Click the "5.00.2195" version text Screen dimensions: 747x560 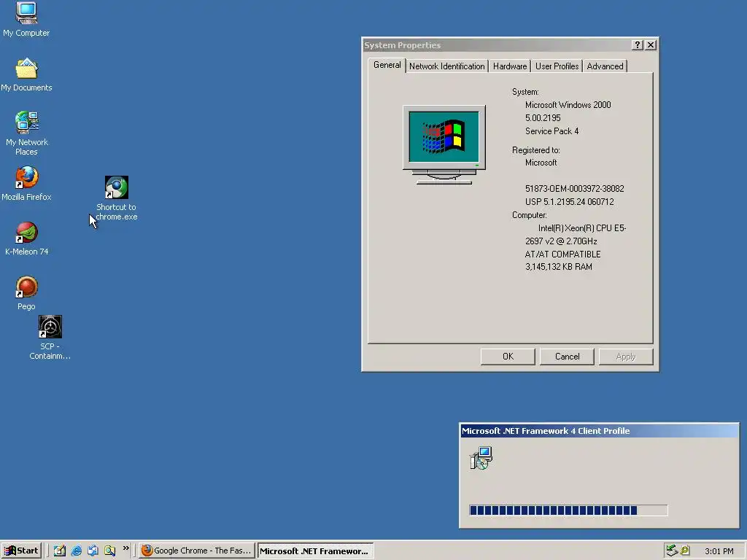543,118
